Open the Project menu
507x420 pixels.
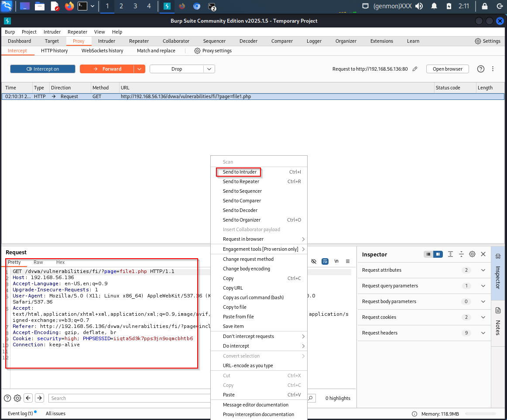[29, 32]
